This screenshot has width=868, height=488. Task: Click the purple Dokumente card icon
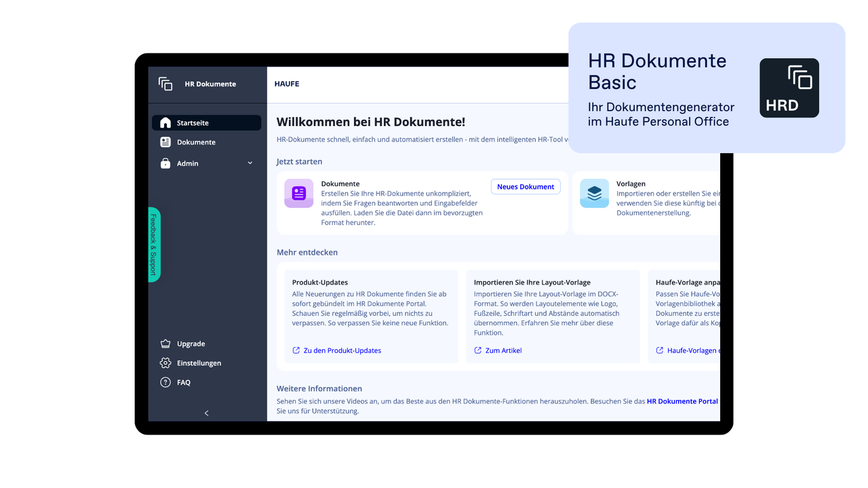(x=299, y=193)
